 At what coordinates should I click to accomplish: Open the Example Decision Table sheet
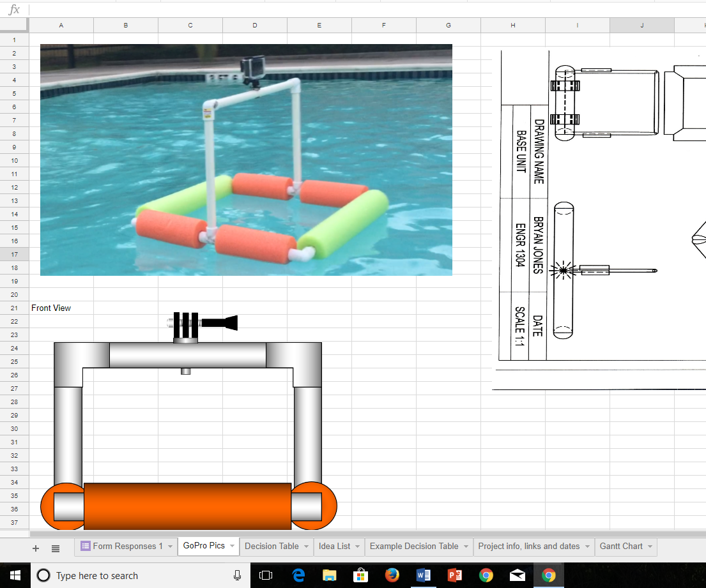(x=413, y=547)
